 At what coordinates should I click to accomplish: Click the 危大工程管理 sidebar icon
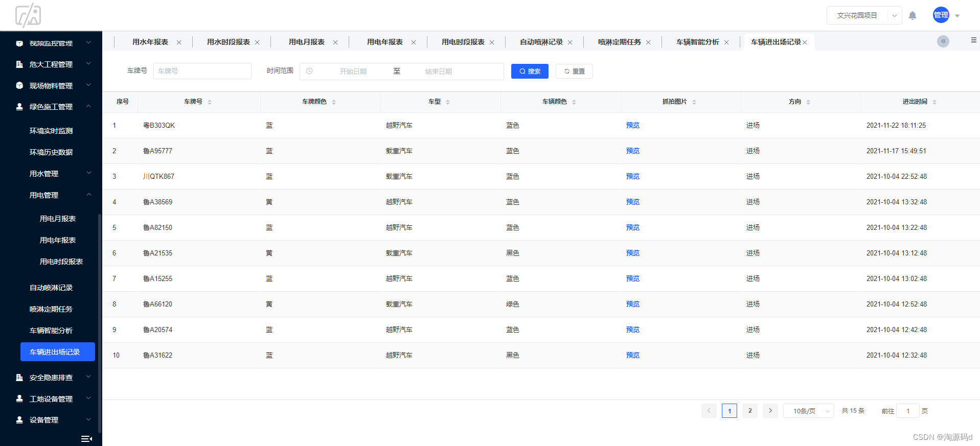[x=19, y=64]
